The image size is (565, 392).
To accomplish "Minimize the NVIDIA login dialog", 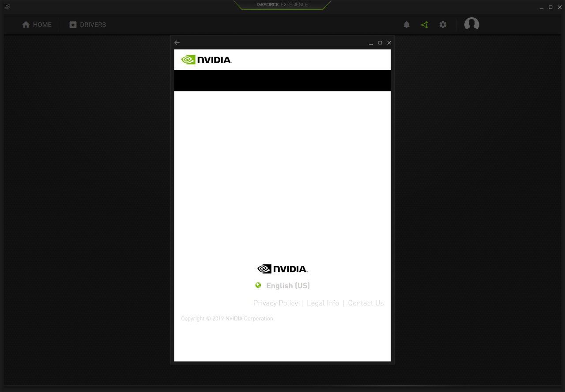I will click(371, 43).
